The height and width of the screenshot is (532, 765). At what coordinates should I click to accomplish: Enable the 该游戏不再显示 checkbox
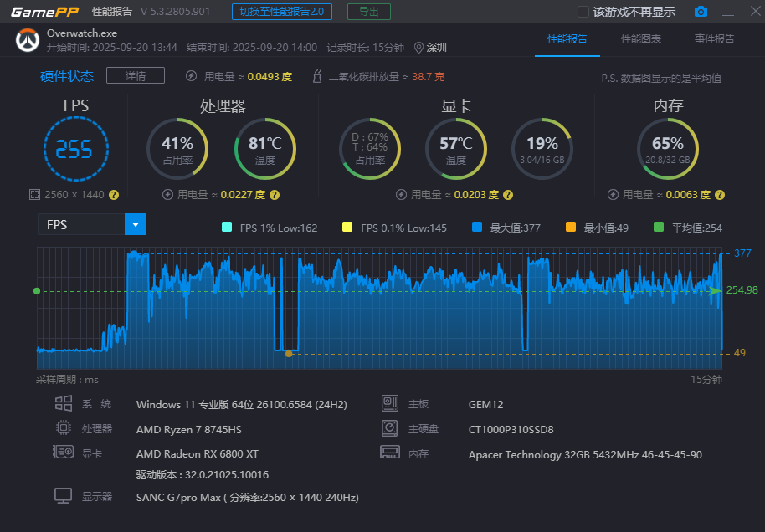583,12
